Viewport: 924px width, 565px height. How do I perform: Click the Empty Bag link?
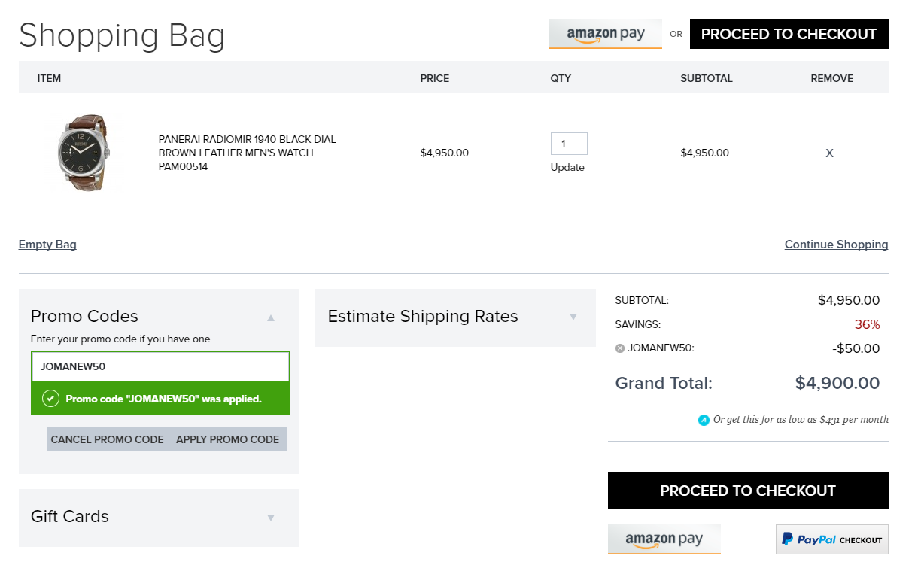pos(47,244)
